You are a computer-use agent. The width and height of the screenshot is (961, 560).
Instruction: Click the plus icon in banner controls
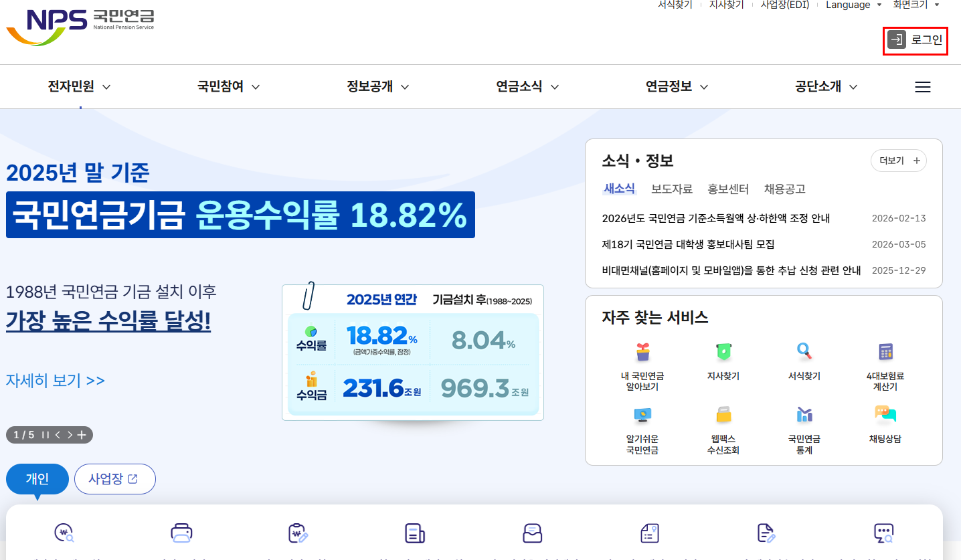82,435
